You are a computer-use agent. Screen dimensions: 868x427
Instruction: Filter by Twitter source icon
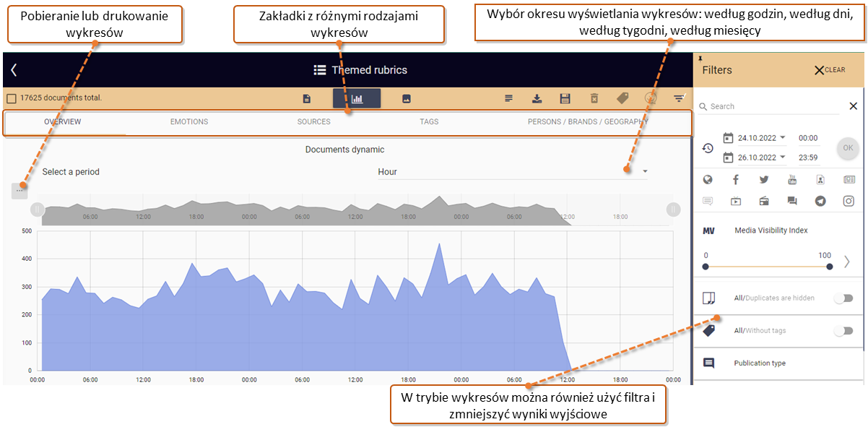point(764,180)
